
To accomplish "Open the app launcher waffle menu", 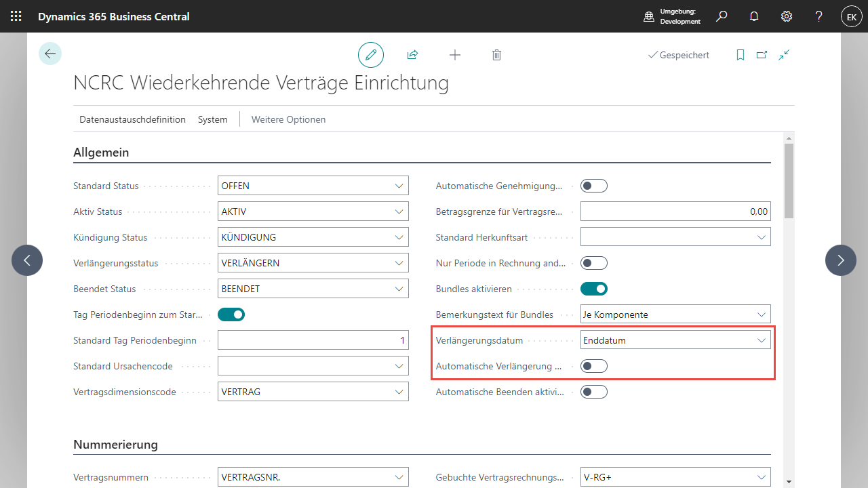I will point(16,16).
